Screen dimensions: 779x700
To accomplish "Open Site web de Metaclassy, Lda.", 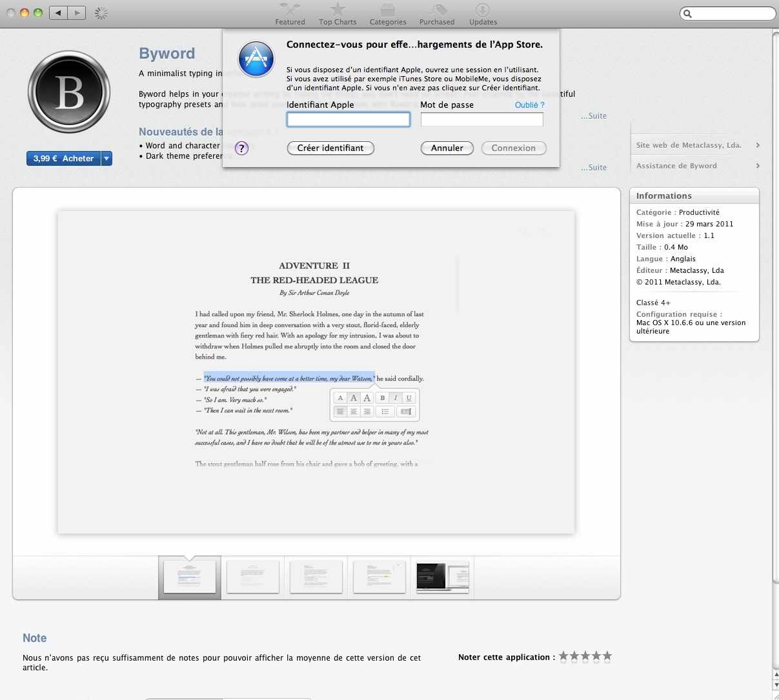I will pos(689,145).
